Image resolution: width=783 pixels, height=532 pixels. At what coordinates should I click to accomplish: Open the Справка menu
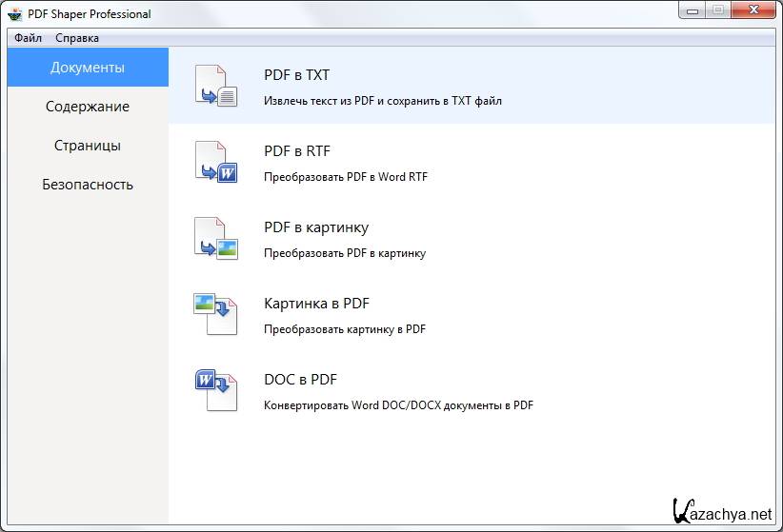(77, 38)
